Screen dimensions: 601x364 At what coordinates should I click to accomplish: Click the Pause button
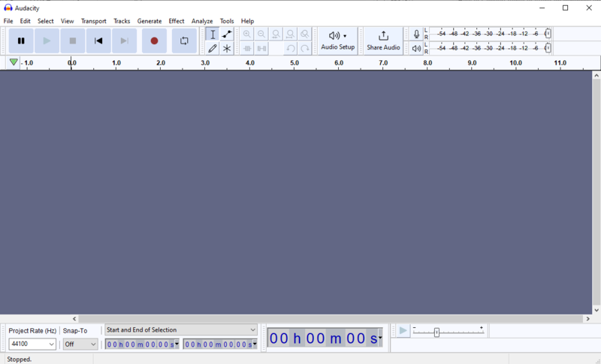[21, 41]
